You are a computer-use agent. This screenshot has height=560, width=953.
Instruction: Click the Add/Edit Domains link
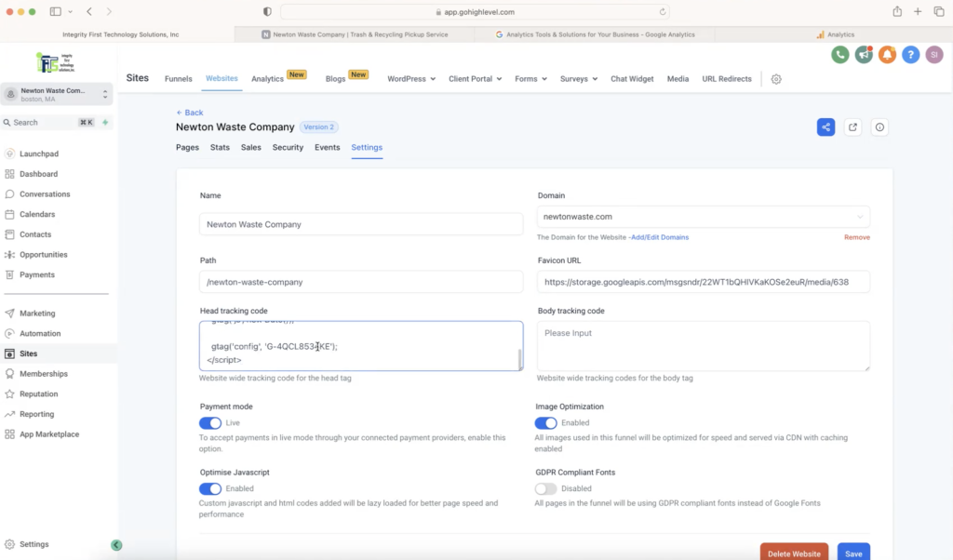coord(660,238)
